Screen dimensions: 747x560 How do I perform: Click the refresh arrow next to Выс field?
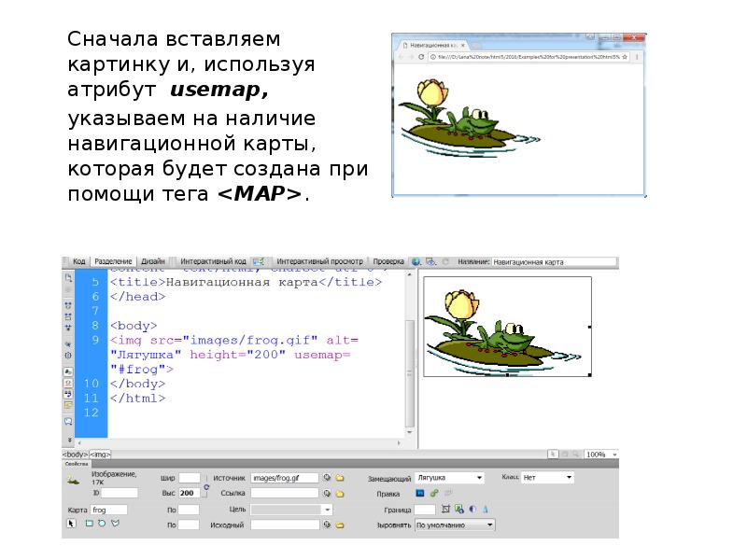(x=207, y=486)
